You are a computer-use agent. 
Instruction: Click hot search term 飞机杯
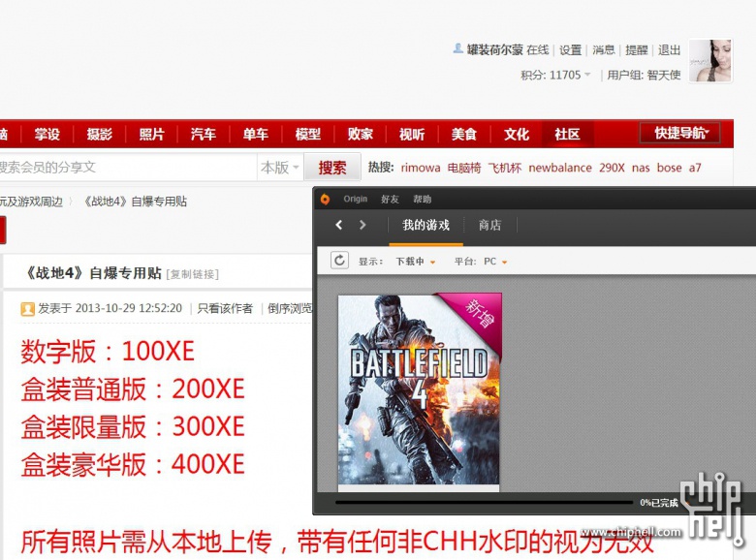[505, 168]
